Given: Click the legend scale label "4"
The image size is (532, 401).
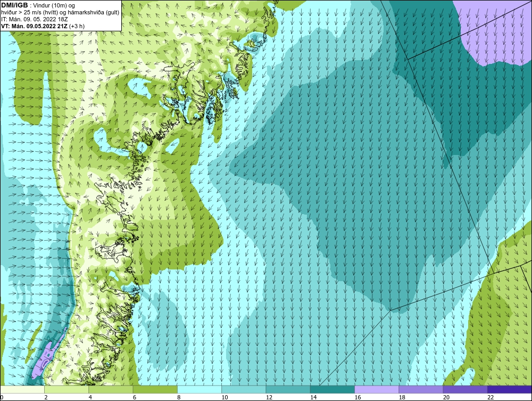Looking at the screenshot, I should point(90,398).
